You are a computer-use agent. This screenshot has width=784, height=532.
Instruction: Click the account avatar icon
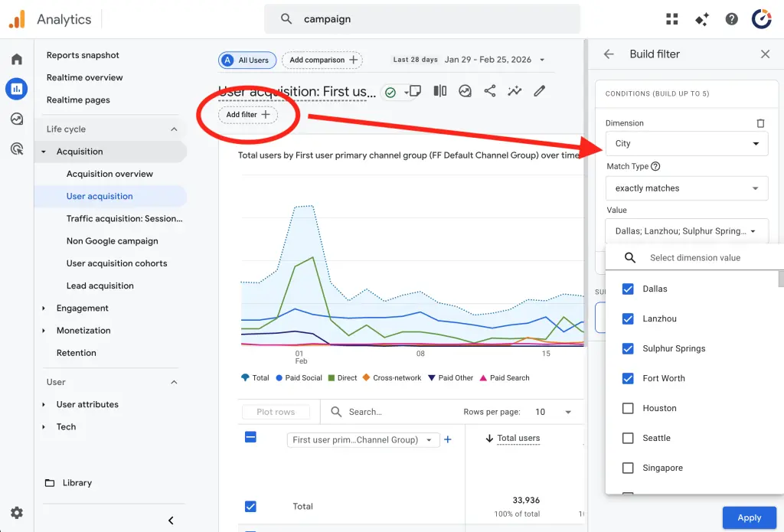pyautogui.click(x=762, y=19)
